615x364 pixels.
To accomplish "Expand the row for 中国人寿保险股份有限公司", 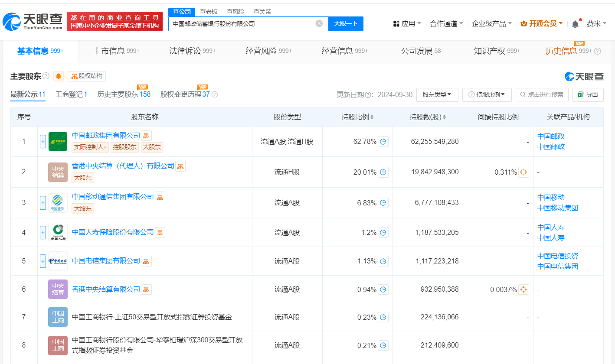I will tap(43, 232).
